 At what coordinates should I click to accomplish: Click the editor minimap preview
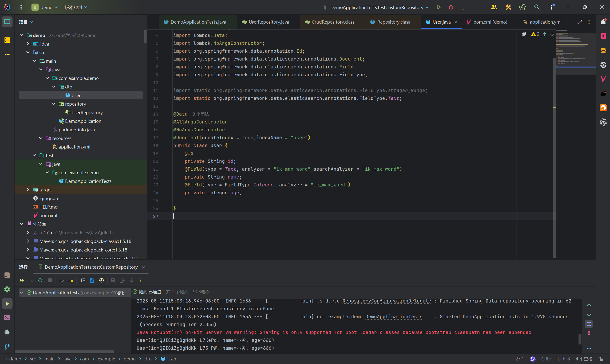point(575,52)
